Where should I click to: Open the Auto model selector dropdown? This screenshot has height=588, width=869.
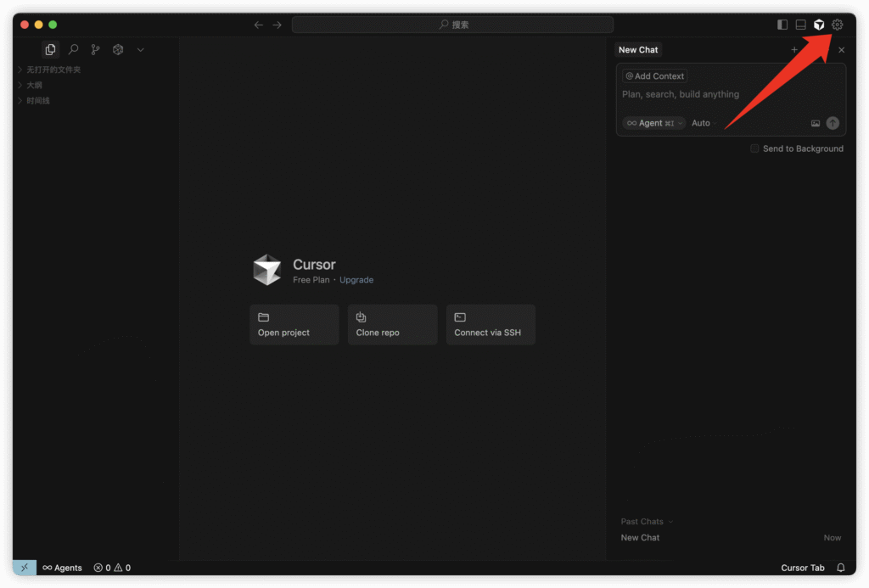pos(703,123)
